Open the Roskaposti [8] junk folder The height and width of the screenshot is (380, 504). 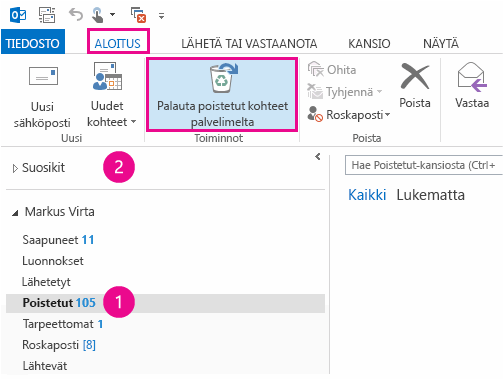click(x=59, y=345)
